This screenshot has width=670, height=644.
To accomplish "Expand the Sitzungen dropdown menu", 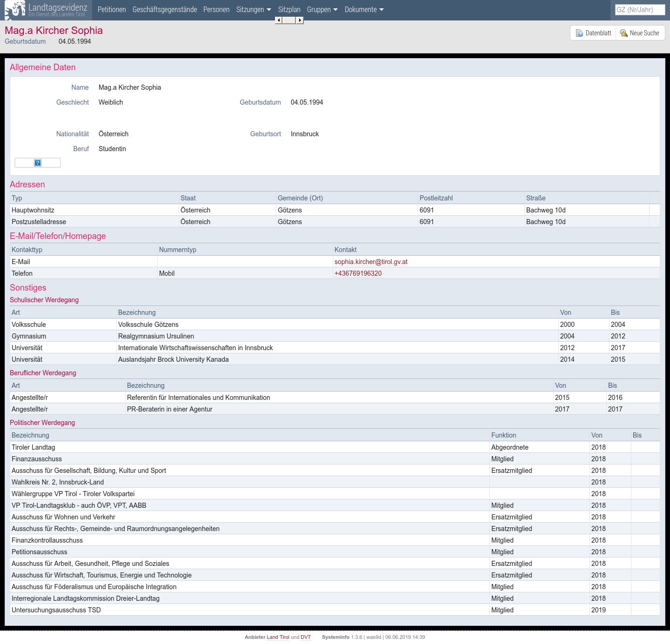I will point(254,9).
